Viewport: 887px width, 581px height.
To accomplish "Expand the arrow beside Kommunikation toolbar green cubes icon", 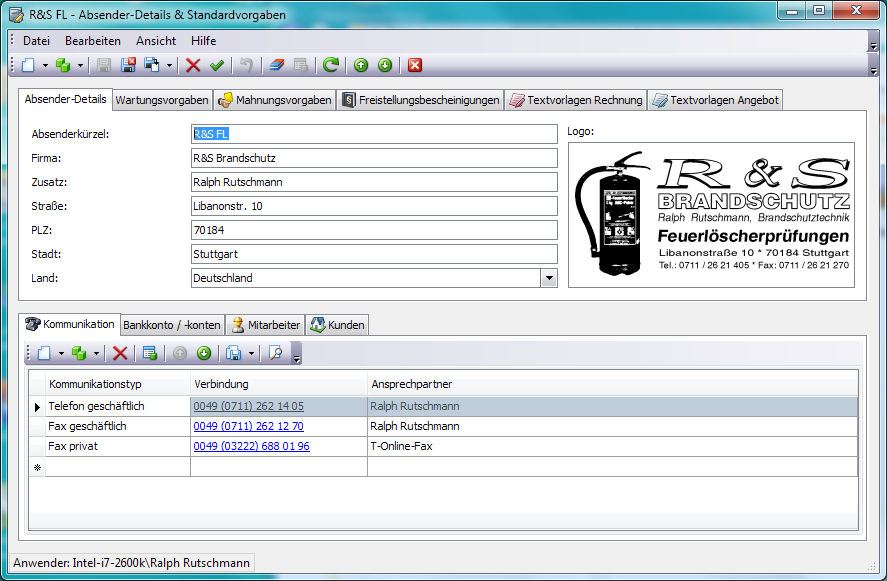I will pyautogui.click(x=96, y=354).
